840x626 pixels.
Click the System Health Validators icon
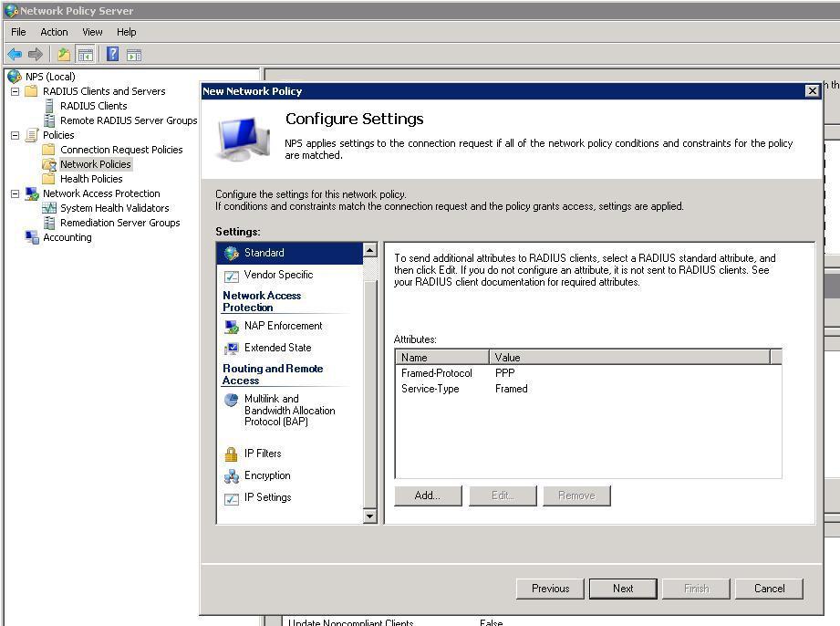coord(49,208)
